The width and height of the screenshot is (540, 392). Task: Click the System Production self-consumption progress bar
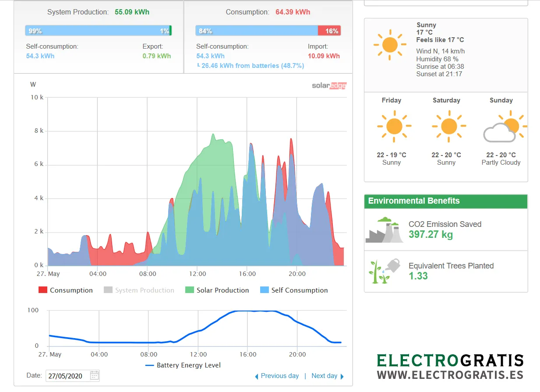pos(96,31)
